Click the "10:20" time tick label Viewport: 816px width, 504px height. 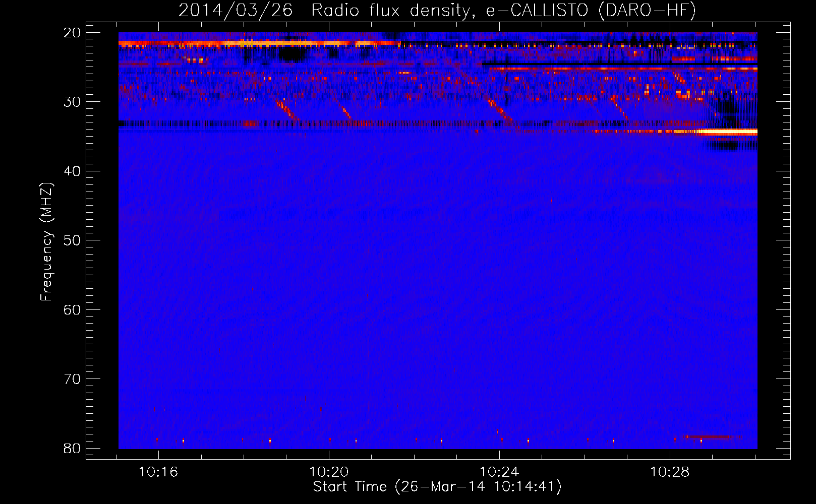coord(329,472)
